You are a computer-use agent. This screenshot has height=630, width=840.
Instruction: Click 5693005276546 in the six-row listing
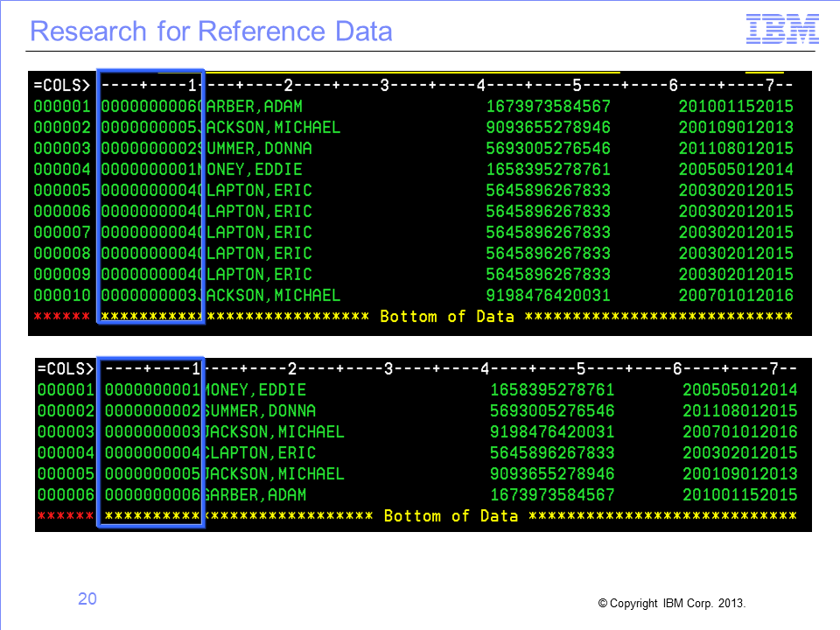(x=552, y=410)
